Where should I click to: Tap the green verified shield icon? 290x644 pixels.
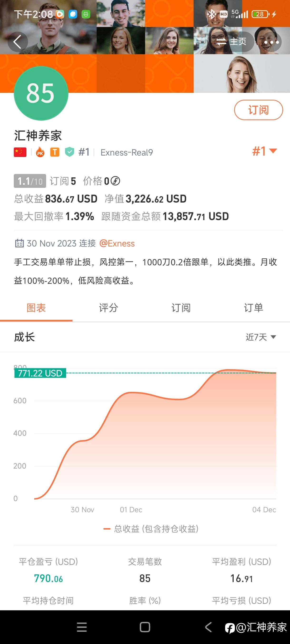click(70, 152)
